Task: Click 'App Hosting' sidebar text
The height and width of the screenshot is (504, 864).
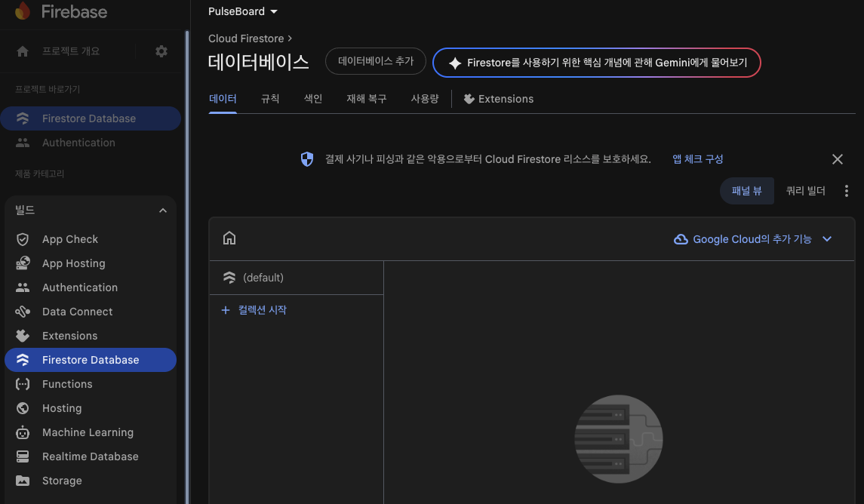Action: [74, 263]
